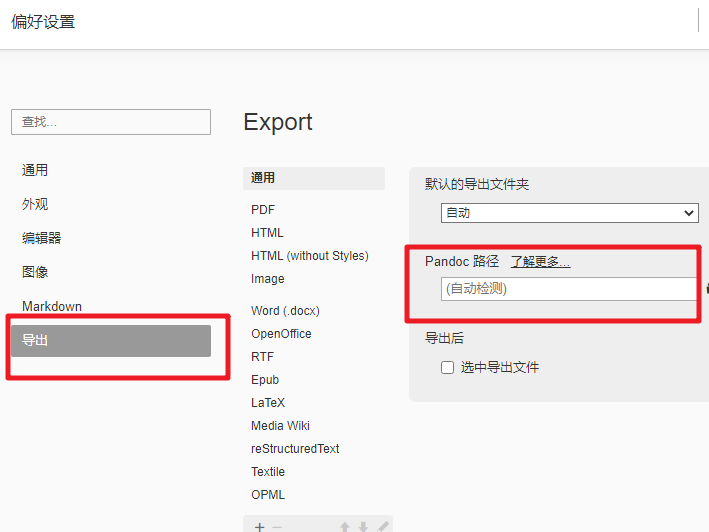Image resolution: width=709 pixels, height=532 pixels.
Task: Click the Pandoc 路径 input field
Action: [567, 289]
